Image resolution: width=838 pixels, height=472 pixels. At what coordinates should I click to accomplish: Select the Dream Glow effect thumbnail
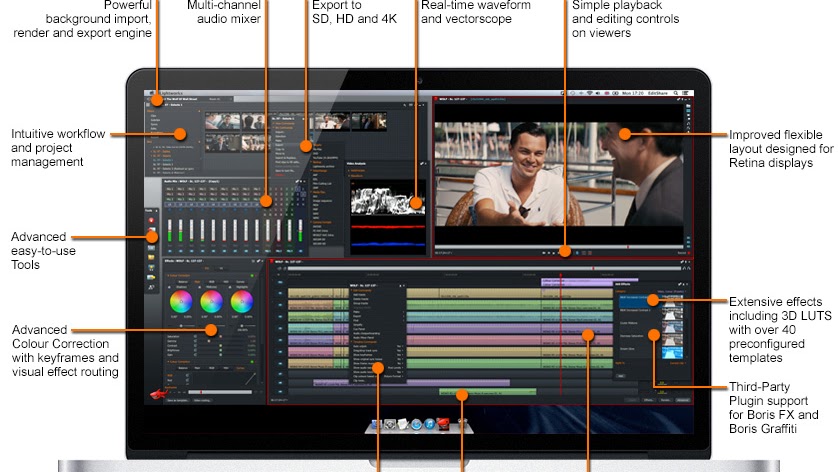point(672,353)
